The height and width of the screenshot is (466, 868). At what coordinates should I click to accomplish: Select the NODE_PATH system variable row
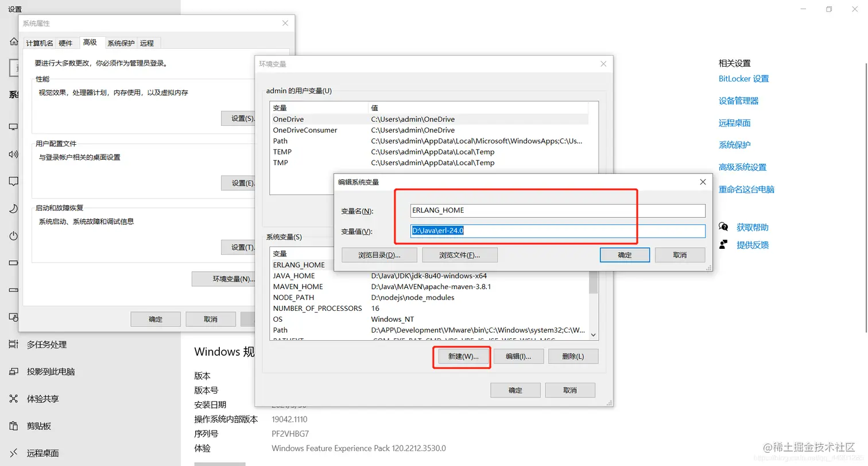pyautogui.click(x=429, y=298)
